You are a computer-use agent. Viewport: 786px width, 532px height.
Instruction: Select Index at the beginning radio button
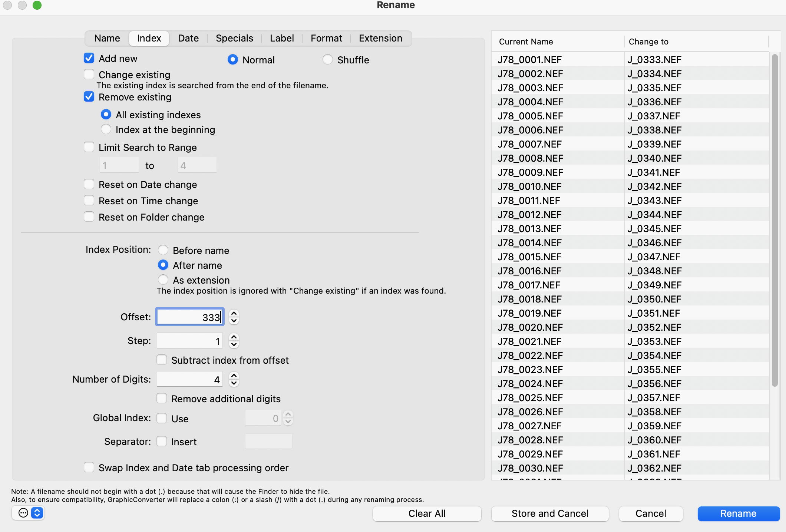click(x=106, y=129)
